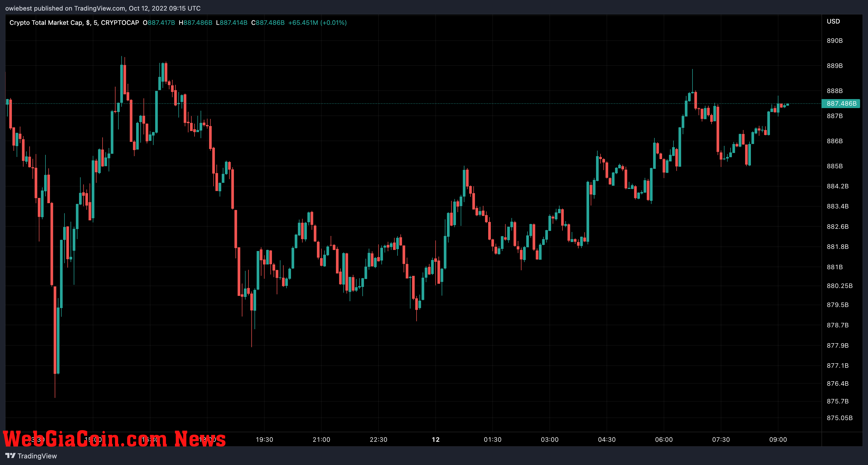Click the 04:30 time axis label

607,439
